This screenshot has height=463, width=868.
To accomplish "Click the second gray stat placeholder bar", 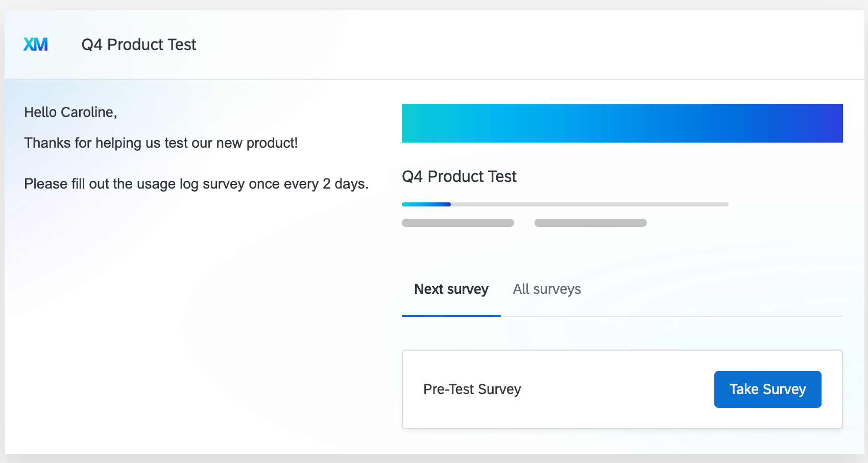I will click(x=590, y=222).
